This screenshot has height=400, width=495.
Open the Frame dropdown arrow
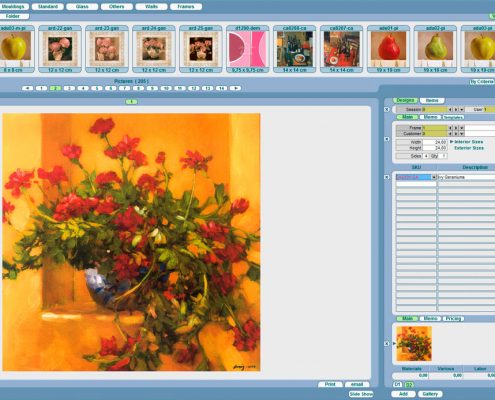(x=462, y=128)
